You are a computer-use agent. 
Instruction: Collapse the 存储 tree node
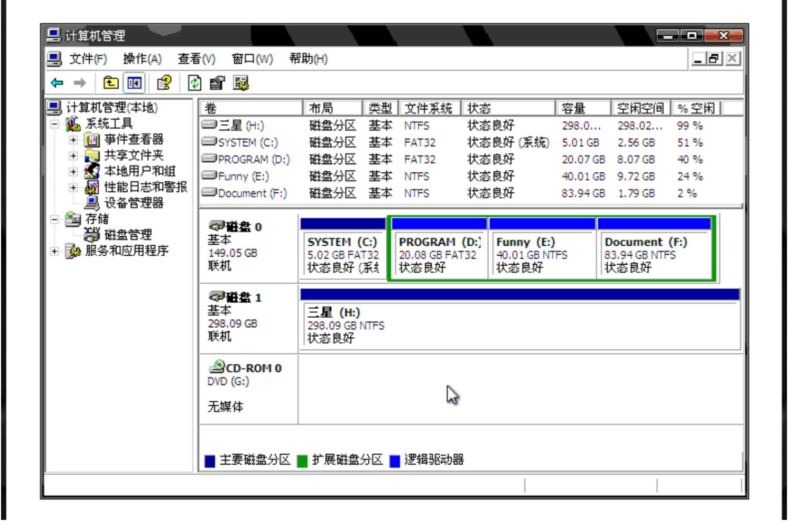[54, 220]
